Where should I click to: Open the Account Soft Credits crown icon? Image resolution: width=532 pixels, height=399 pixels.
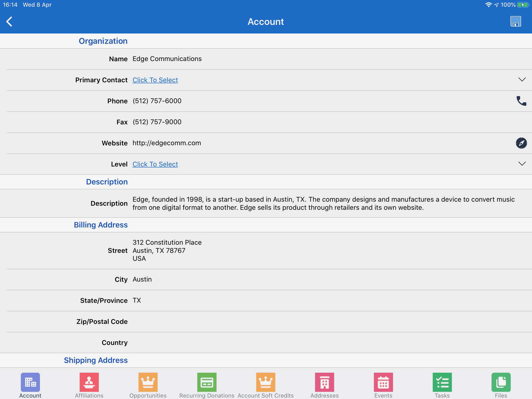point(266,382)
